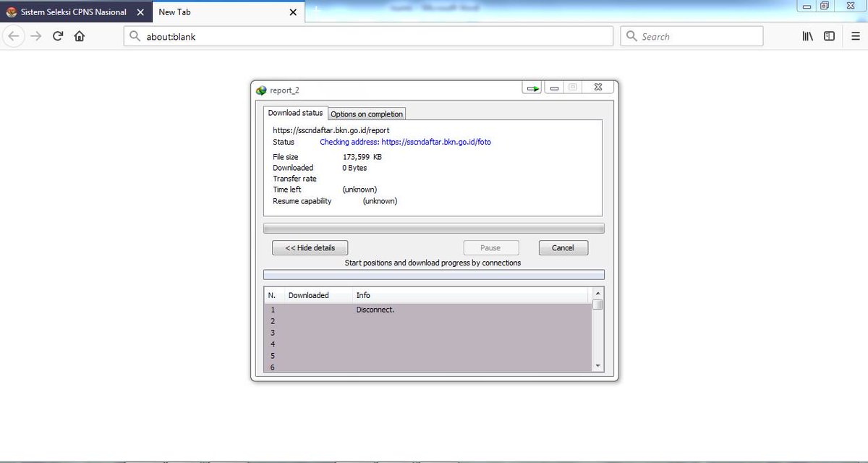Toggle the sidebar view icon

(830, 36)
